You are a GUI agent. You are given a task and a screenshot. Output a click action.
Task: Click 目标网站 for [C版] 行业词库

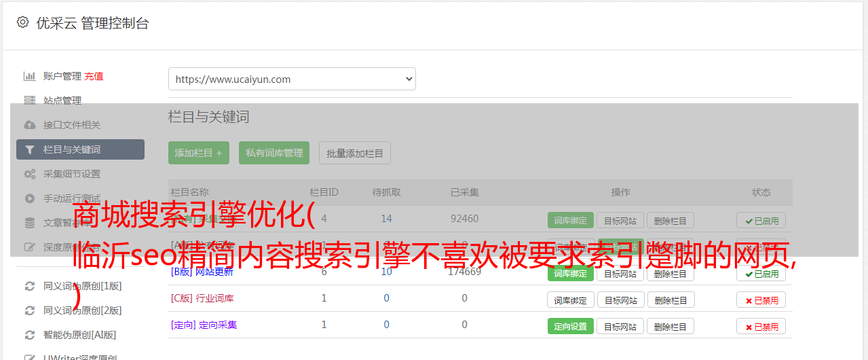click(620, 300)
